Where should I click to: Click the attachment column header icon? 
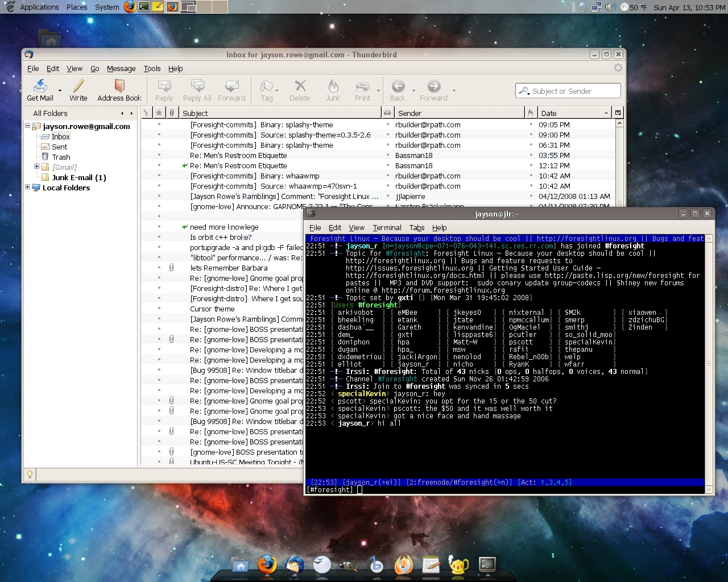pyautogui.click(x=172, y=113)
